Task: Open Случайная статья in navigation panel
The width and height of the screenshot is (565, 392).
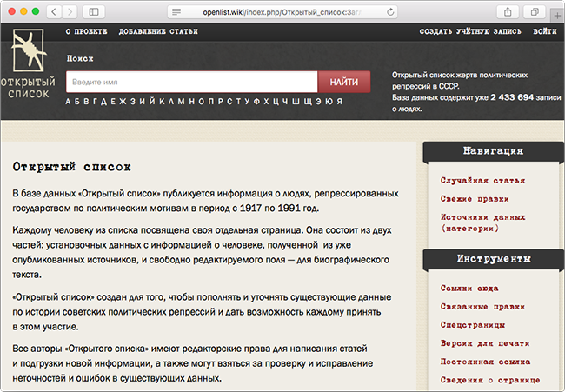Action: click(482, 180)
